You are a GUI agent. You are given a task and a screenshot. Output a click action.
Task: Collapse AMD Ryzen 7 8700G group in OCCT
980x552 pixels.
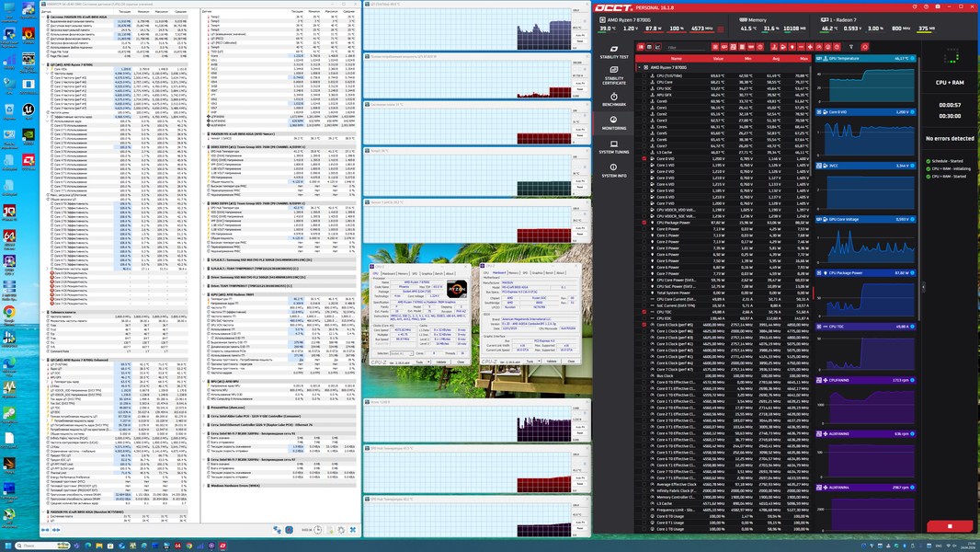(x=639, y=67)
